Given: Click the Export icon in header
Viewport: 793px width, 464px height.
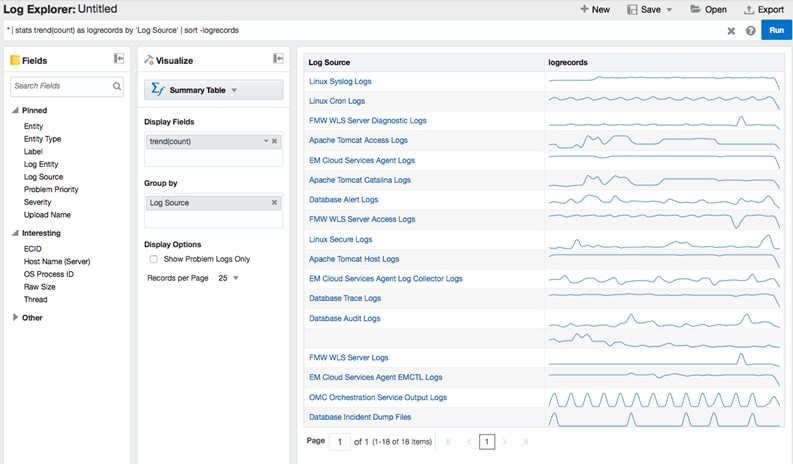Looking at the screenshot, I should click(749, 9).
